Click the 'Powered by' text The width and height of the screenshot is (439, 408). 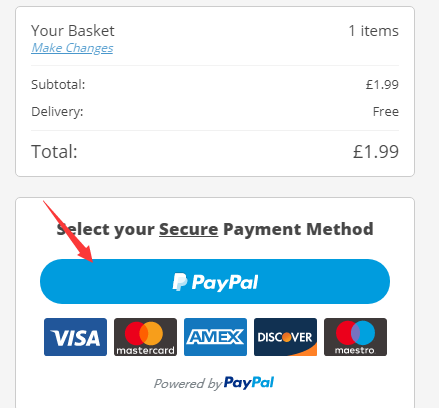(188, 383)
